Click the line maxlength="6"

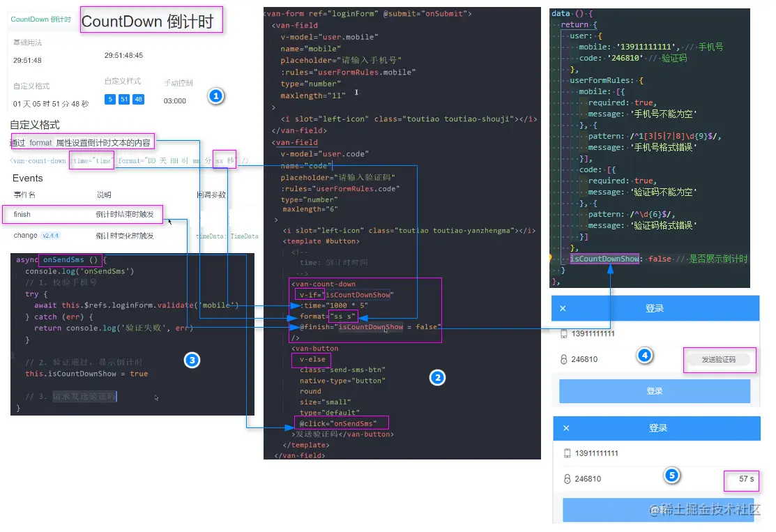coord(310,209)
